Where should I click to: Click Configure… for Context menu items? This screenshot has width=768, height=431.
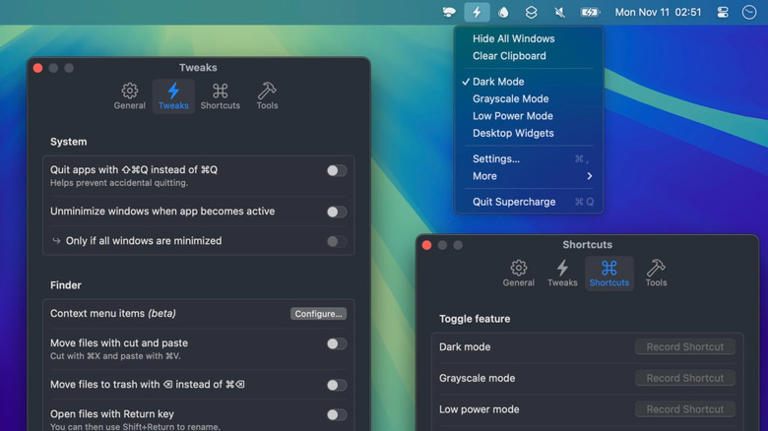[318, 313]
